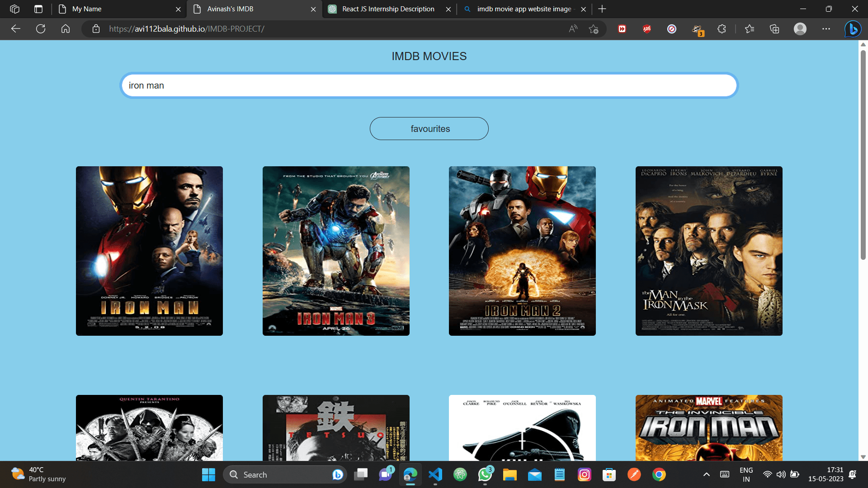
Task: Open The Man in the Iron Mask poster
Action: click(709, 251)
